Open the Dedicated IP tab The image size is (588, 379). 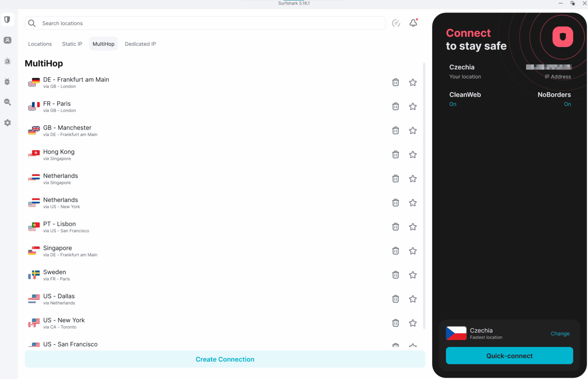click(140, 44)
